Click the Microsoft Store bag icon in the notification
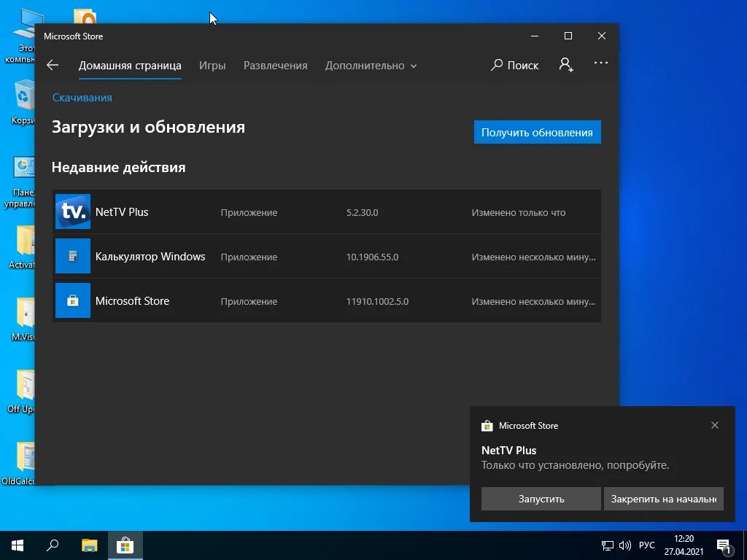The image size is (747, 560). tap(487, 425)
